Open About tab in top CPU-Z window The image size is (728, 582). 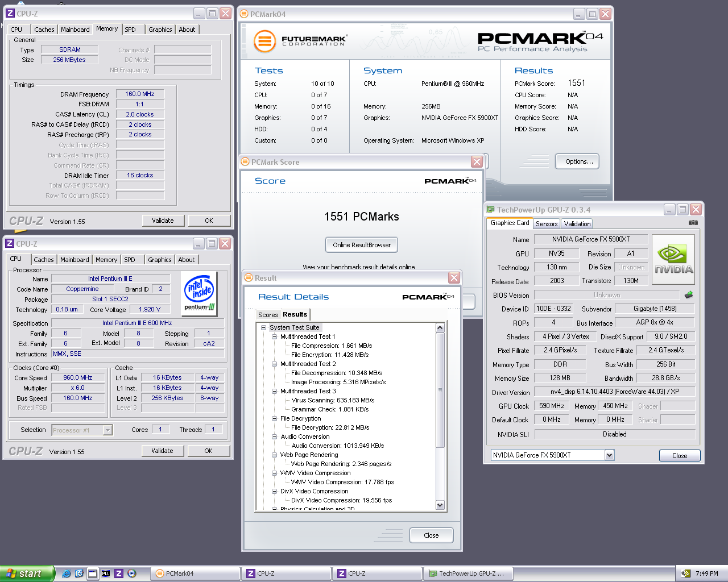click(x=187, y=30)
